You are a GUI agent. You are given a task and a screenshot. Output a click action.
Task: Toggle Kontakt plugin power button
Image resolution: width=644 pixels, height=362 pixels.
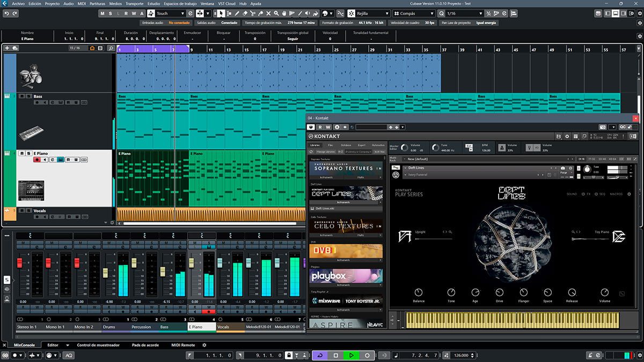pyautogui.click(x=311, y=127)
